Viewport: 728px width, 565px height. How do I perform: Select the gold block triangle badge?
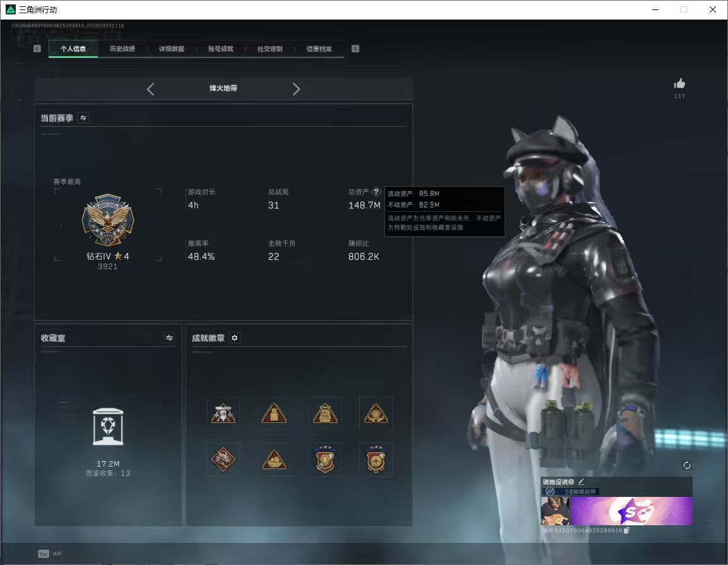(274, 413)
